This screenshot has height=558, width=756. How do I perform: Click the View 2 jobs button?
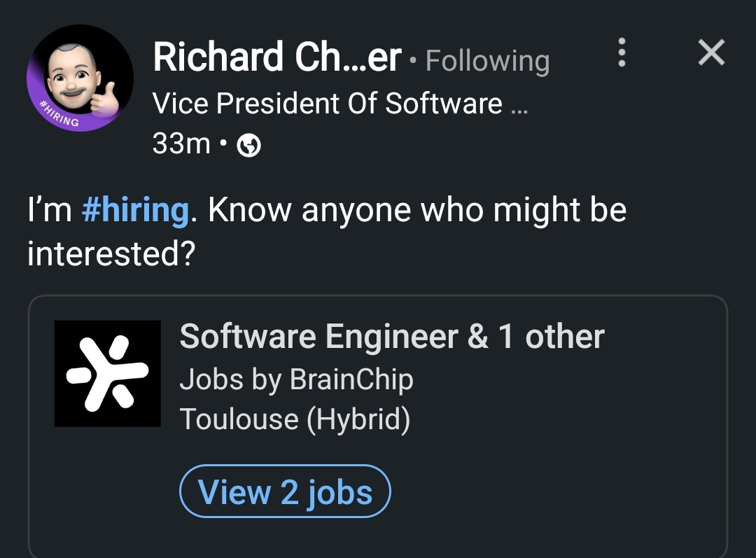coord(285,491)
